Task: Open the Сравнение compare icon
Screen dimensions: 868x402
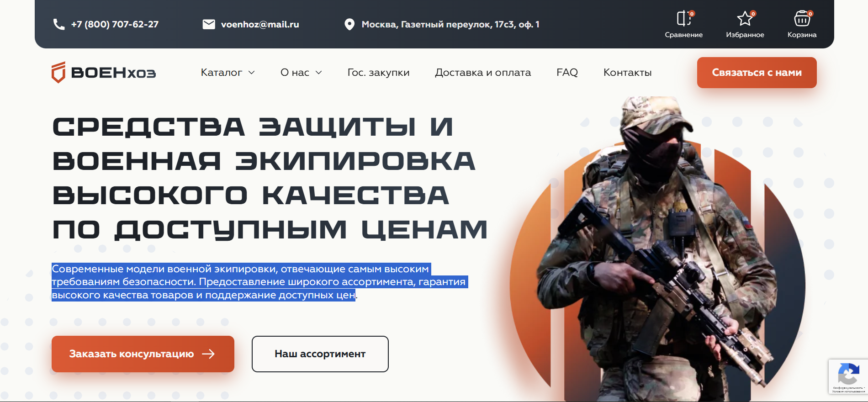Action: tap(684, 18)
